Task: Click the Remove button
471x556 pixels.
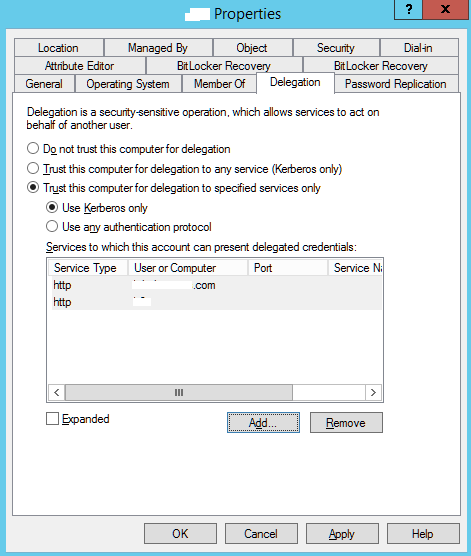Action: pyautogui.click(x=346, y=422)
